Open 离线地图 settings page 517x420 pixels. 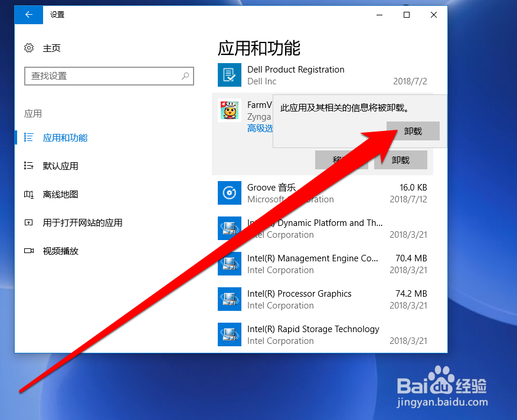(x=60, y=195)
